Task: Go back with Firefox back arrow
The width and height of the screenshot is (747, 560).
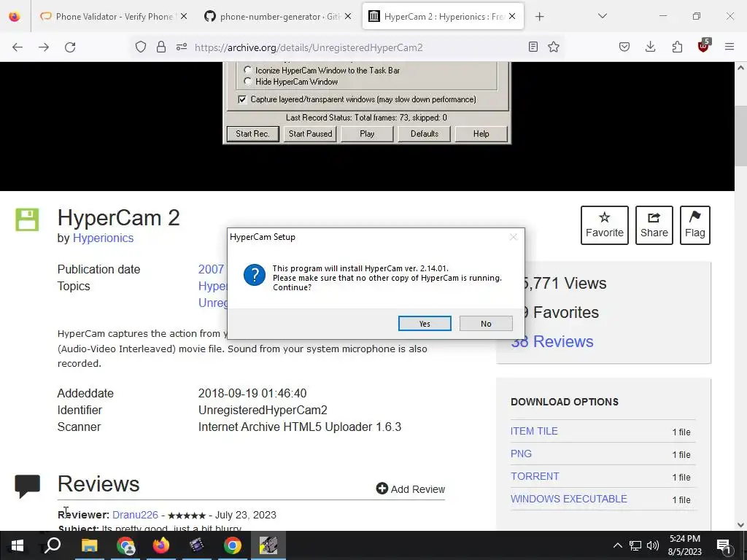Action: (18, 47)
